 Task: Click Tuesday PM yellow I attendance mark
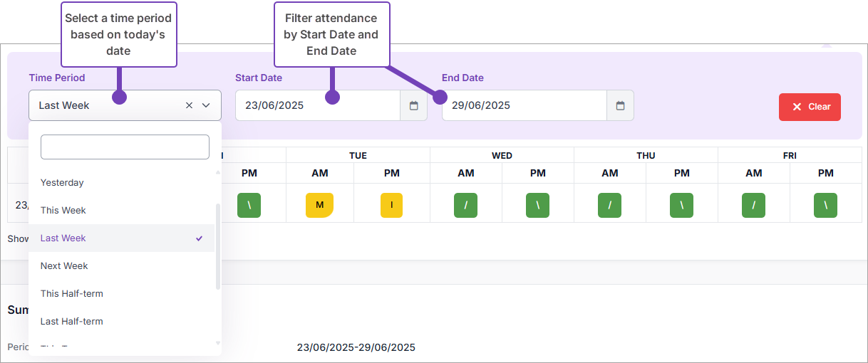point(392,205)
